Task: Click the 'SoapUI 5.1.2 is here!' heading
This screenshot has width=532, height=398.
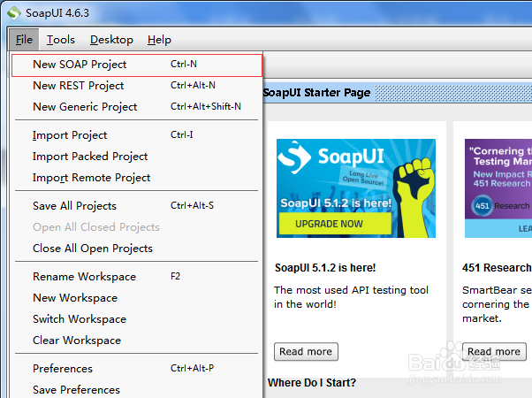Action: tap(325, 268)
